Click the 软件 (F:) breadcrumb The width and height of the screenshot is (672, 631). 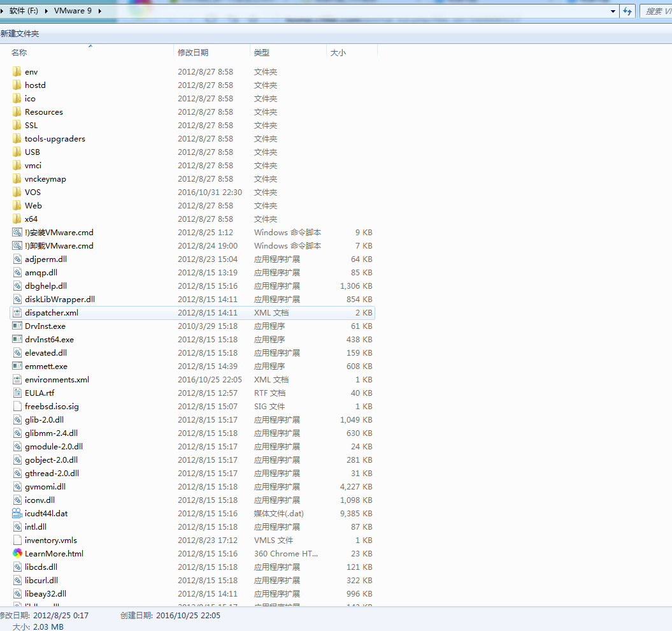click(x=24, y=11)
